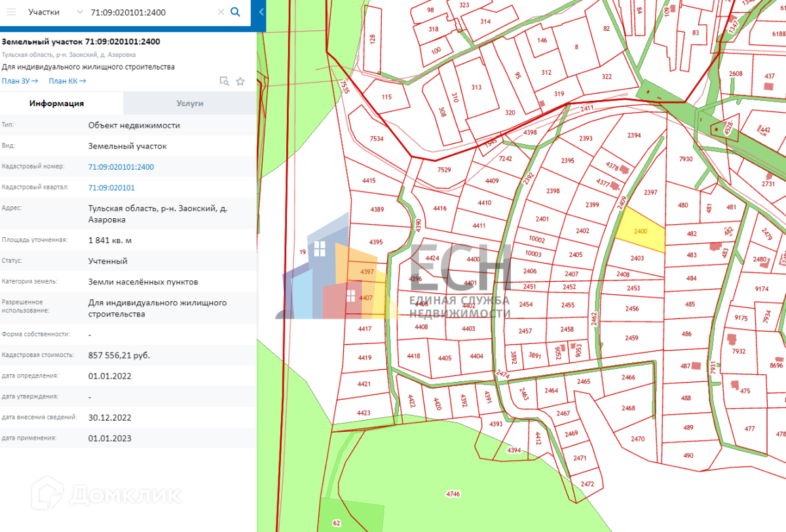The height and width of the screenshot is (532, 786).
Task: Switch to the Услуги tab
Action: tap(190, 103)
